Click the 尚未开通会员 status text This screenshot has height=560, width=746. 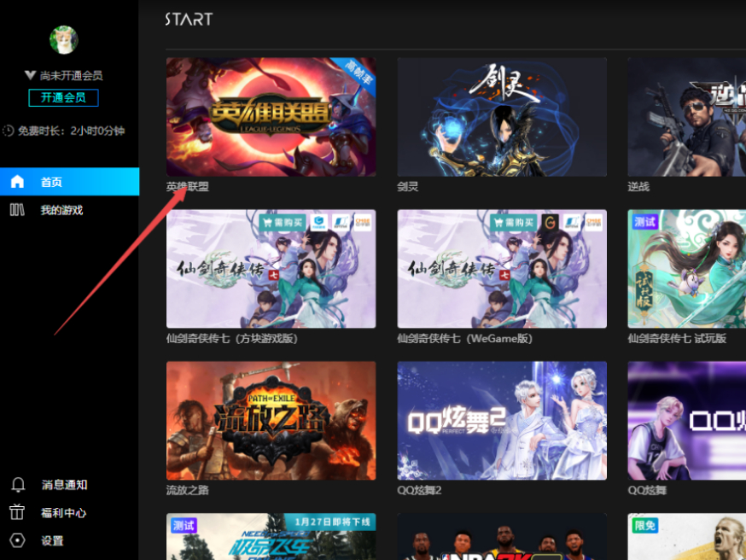click(72, 75)
